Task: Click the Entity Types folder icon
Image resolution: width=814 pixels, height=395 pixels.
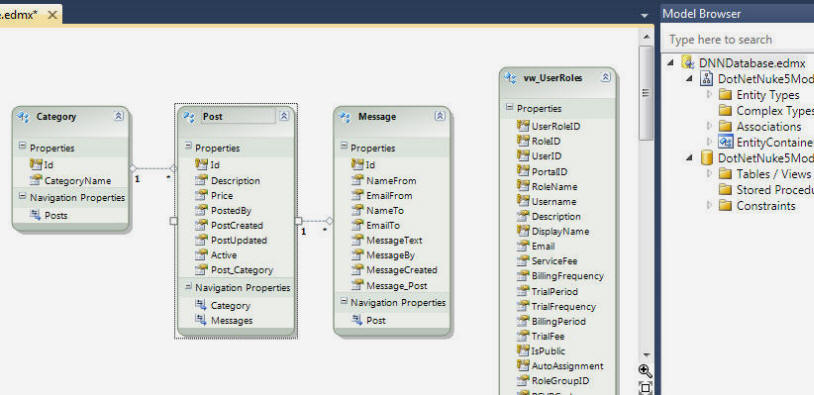Action: pyautogui.click(x=725, y=95)
